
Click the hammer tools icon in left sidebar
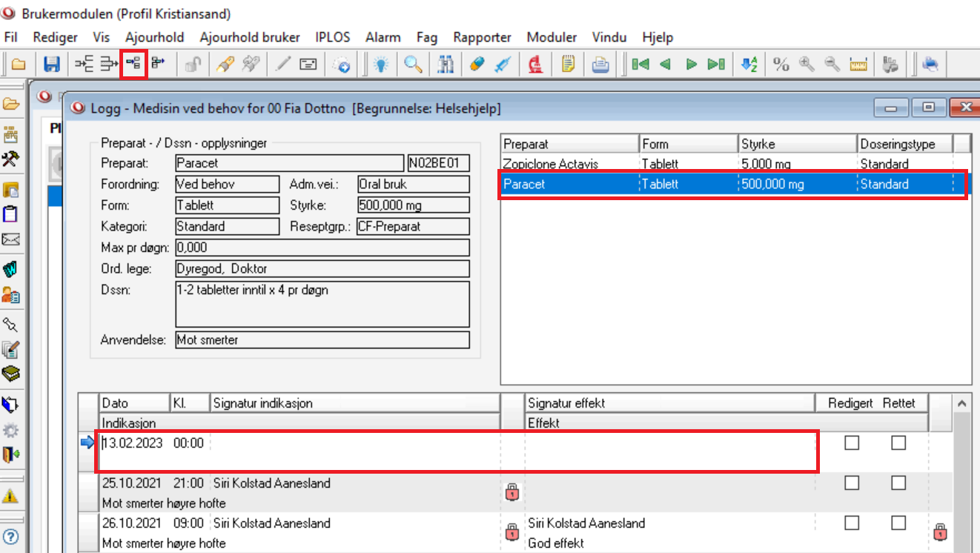(x=10, y=159)
